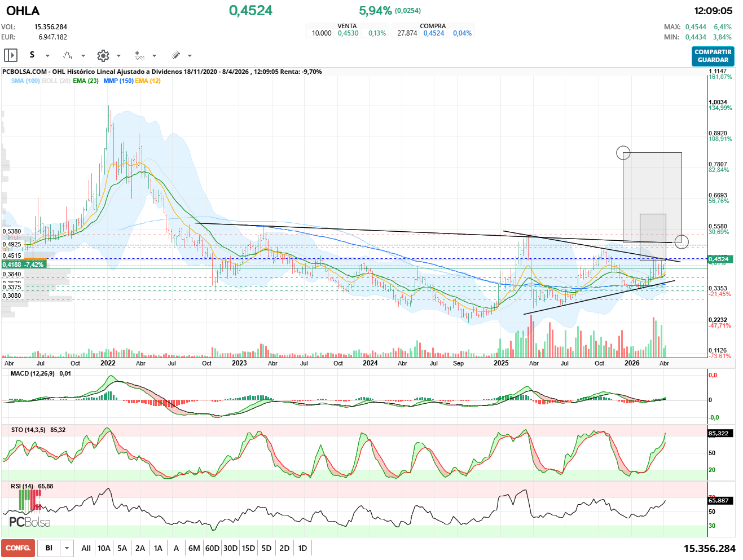Select the 2A time range

point(140,548)
